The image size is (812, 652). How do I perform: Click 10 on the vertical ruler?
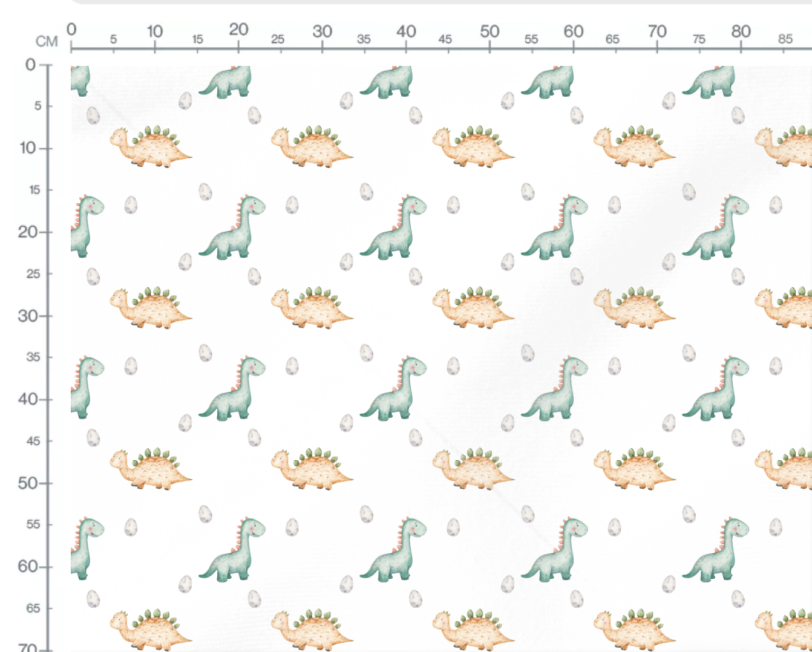tap(28, 148)
